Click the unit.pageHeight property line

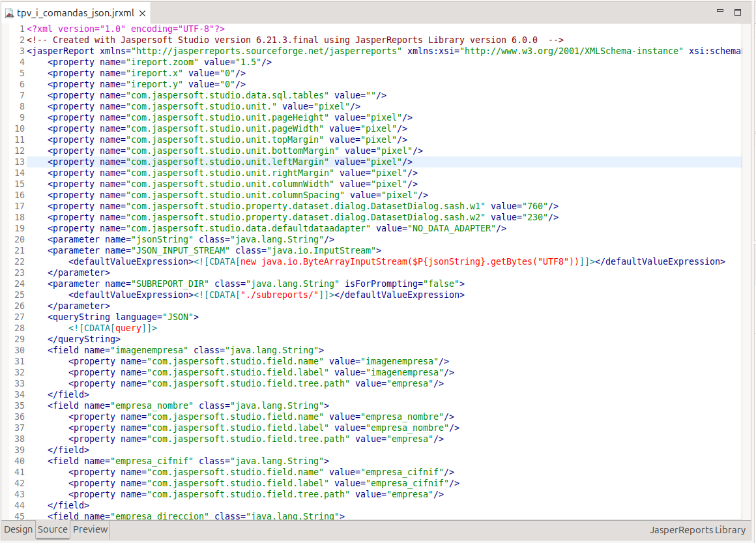tap(230, 118)
